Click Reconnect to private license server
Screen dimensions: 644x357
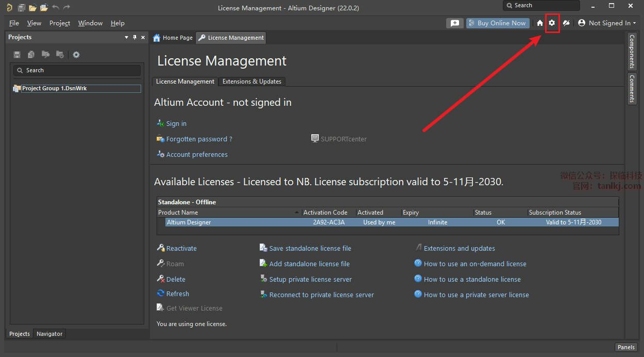(x=321, y=295)
